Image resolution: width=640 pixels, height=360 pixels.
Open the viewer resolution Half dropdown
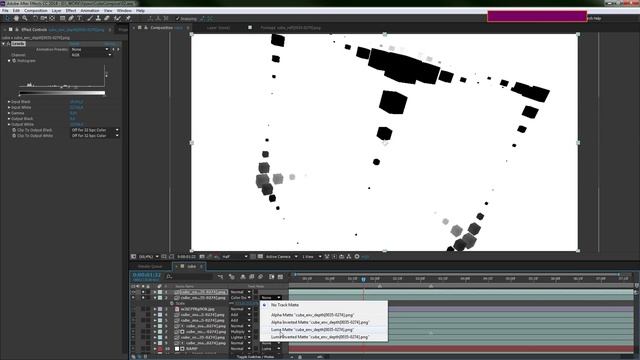tap(235, 257)
